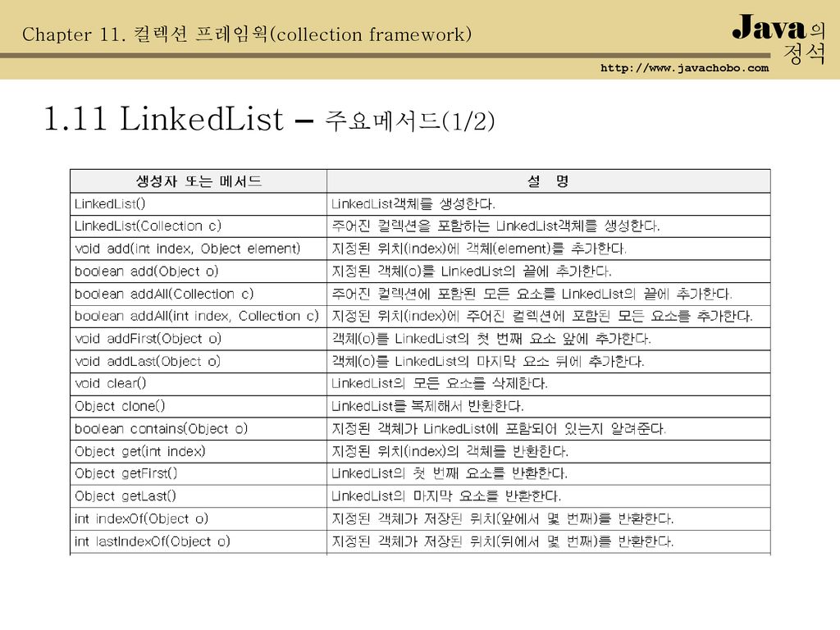This screenshot has height=630, width=840.
Task: Click description 'LinkedList객체를 생성한다.'
Action: click(413, 204)
